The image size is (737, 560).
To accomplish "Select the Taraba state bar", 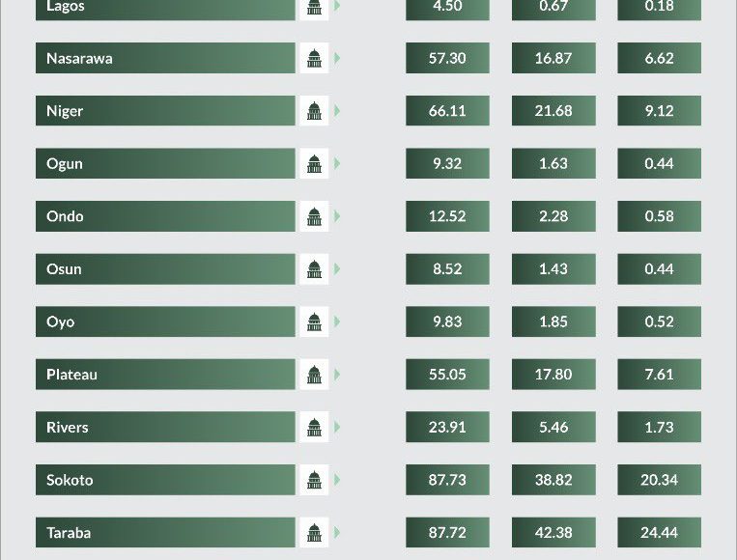I will [165, 532].
